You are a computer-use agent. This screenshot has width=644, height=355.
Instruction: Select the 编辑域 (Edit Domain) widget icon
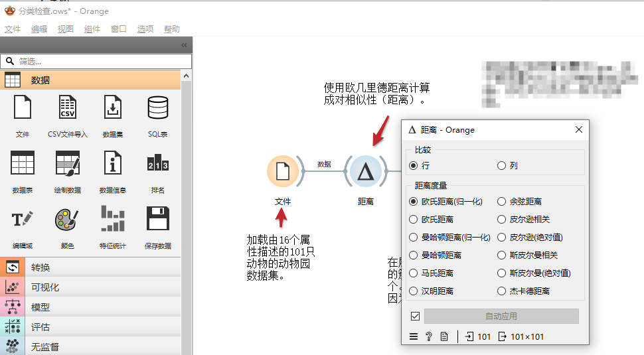[23, 219]
